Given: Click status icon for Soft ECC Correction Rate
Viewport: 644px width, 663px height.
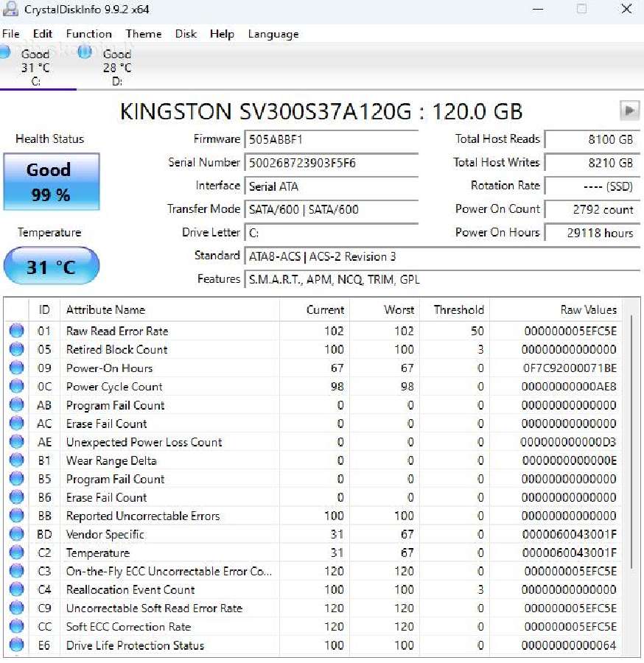Looking at the screenshot, I should pos(16,627).
